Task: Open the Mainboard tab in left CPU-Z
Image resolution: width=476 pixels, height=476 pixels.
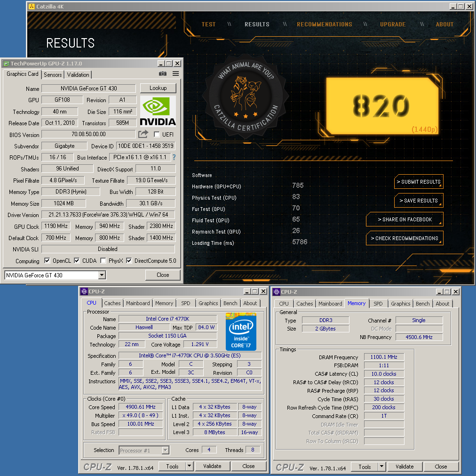Action: coord(138,303)
